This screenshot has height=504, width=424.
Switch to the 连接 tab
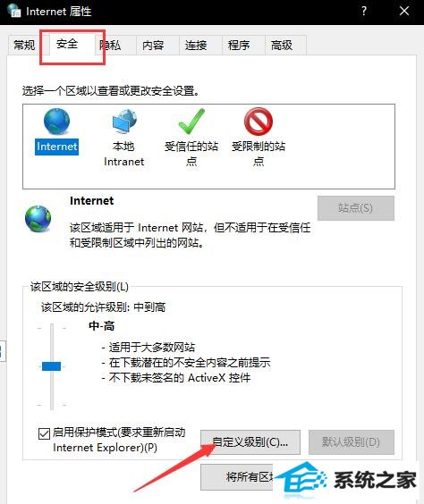coord(196,45)
